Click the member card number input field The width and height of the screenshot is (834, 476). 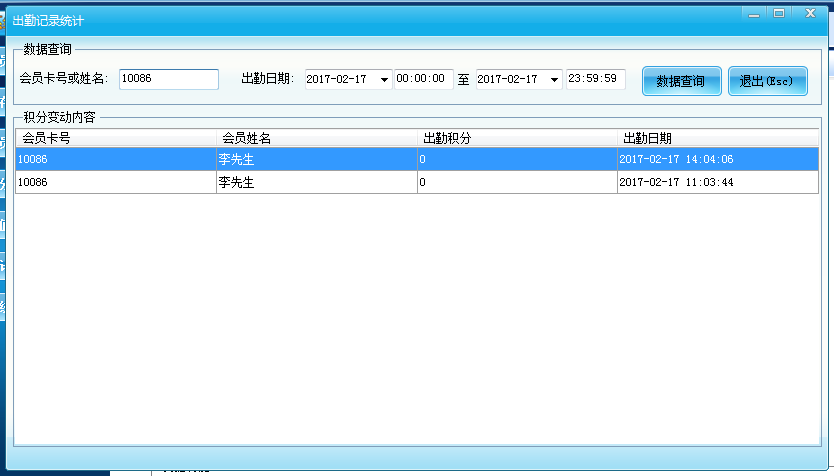168,79
